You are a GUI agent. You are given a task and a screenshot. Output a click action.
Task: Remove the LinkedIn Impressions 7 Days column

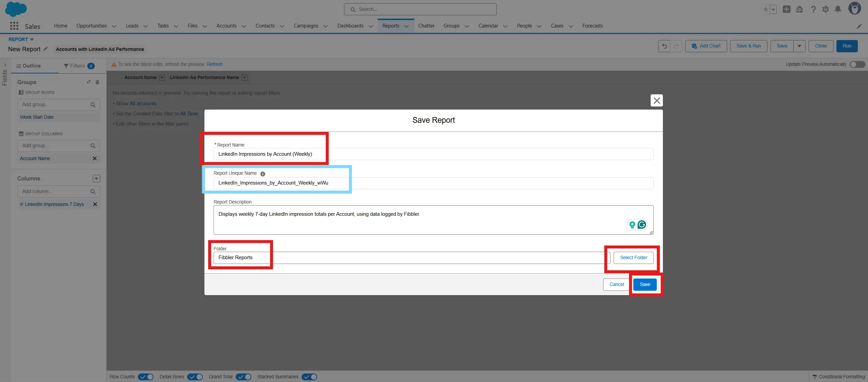coord(95,204)
